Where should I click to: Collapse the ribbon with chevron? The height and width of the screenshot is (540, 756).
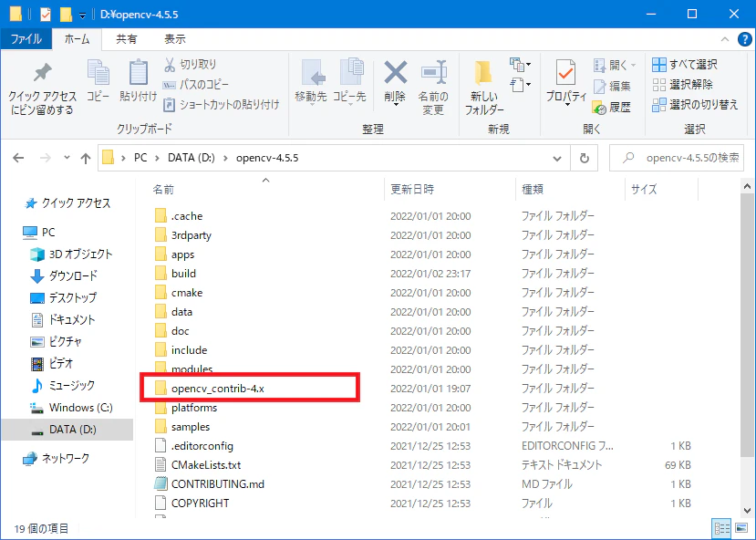[725, 39]
